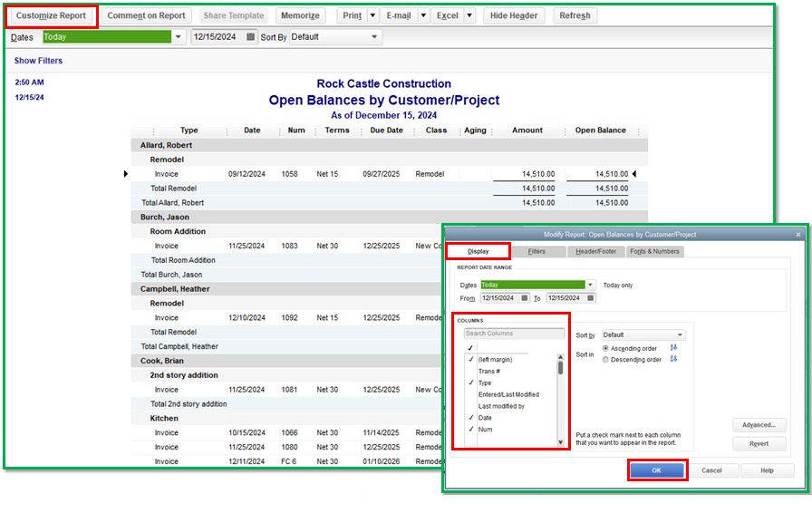Image resolution: width=812 pixels, height=513 pixels.
Task: Expand the E-mail dropdown arrow
Action: pos(423,15)
